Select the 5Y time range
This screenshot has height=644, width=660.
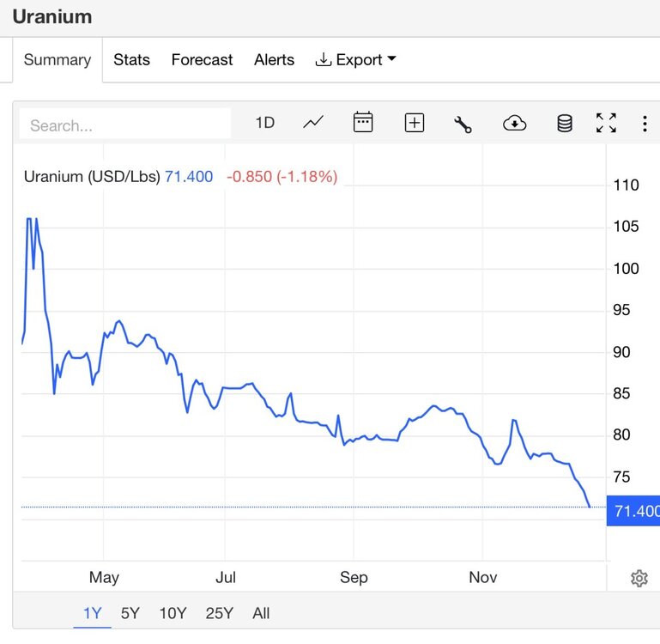coord(130,613)
